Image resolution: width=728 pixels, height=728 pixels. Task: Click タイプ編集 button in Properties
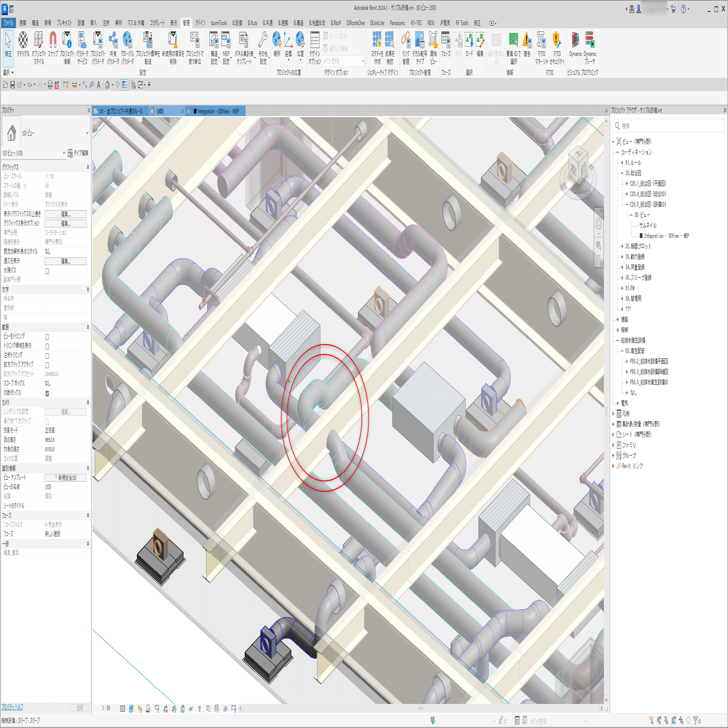pyautogui.click(x=78, y=153)
